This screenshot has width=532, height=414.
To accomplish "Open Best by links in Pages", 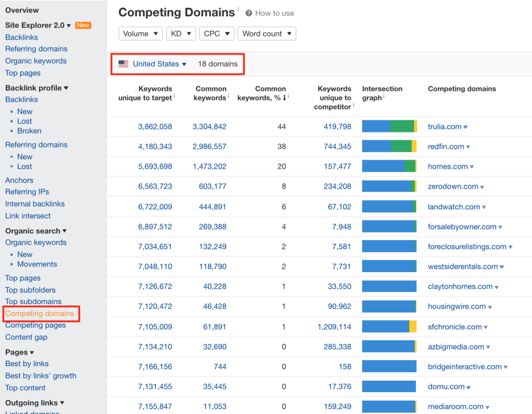I will (x=27, y=364).
